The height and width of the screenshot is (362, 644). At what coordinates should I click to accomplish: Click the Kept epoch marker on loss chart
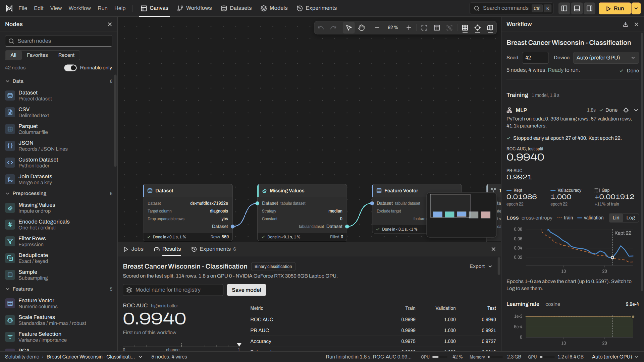coord(612,258)
